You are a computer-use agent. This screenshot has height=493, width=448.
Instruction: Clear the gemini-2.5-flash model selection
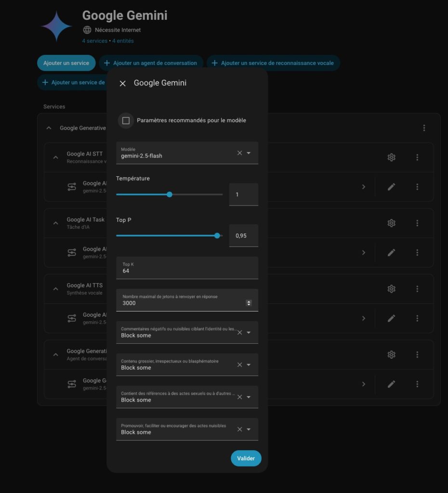239,153
